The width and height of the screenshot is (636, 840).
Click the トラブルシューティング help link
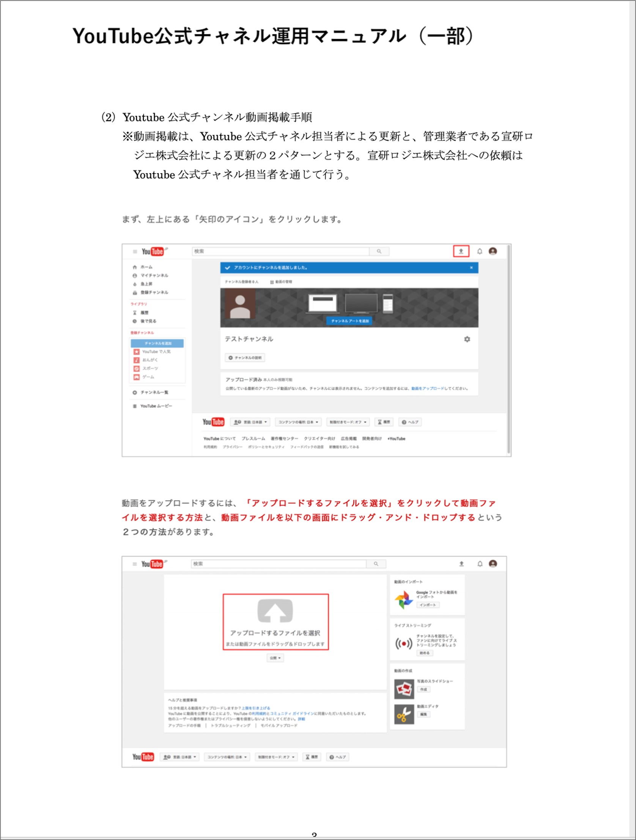pyautogui.click(x=230, y=725)
